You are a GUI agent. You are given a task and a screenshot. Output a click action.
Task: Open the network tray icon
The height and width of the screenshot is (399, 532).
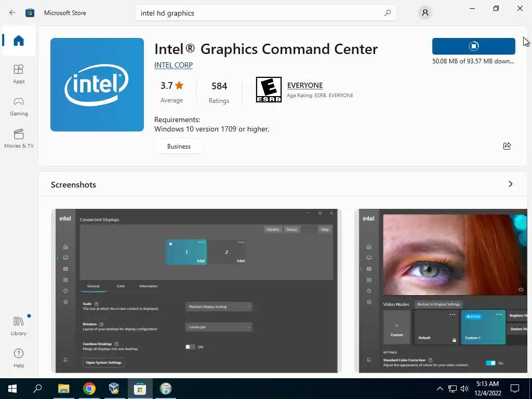click(x=453, y=389)
